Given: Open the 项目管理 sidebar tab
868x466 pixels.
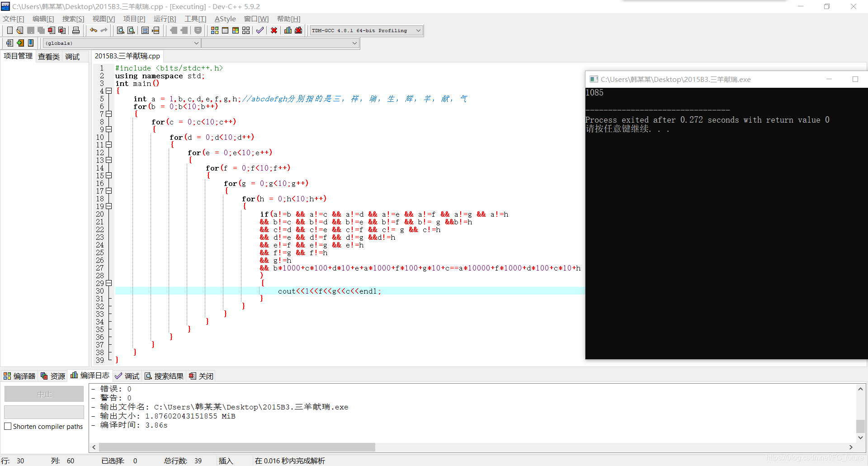Looking at the screenshot, I should pyautogui.click(x=18, y=56).
